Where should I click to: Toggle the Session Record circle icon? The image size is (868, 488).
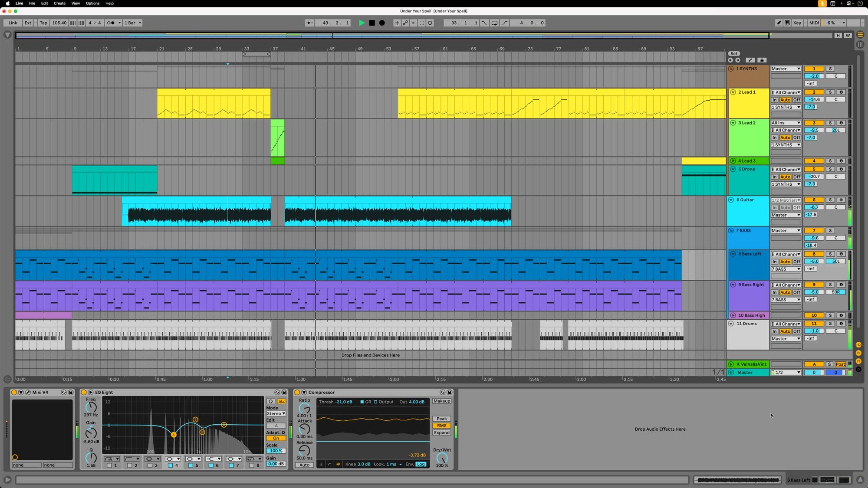(430, 23)
